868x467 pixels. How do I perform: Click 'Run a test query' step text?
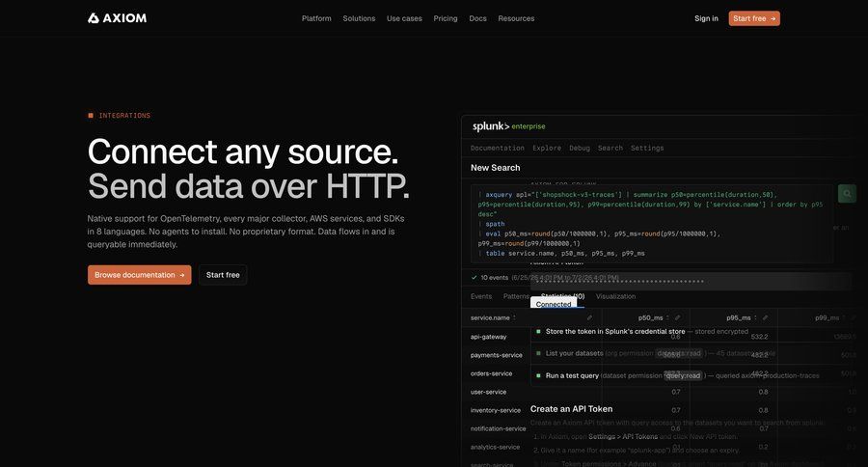coord(572,375)
